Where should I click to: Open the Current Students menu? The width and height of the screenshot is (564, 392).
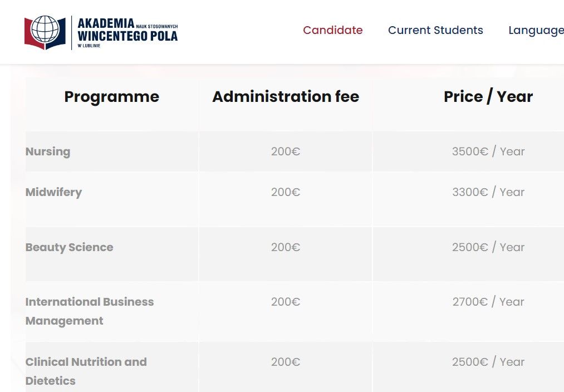[435, 30]
